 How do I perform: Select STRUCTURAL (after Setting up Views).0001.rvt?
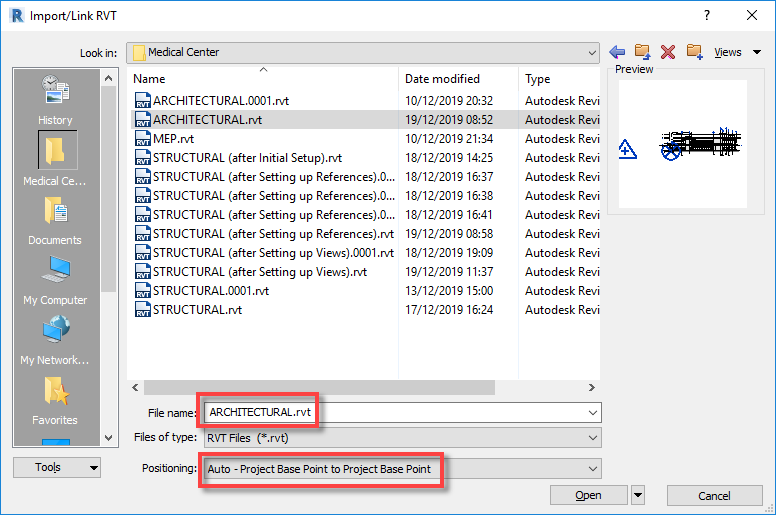(x=274, y=253)
